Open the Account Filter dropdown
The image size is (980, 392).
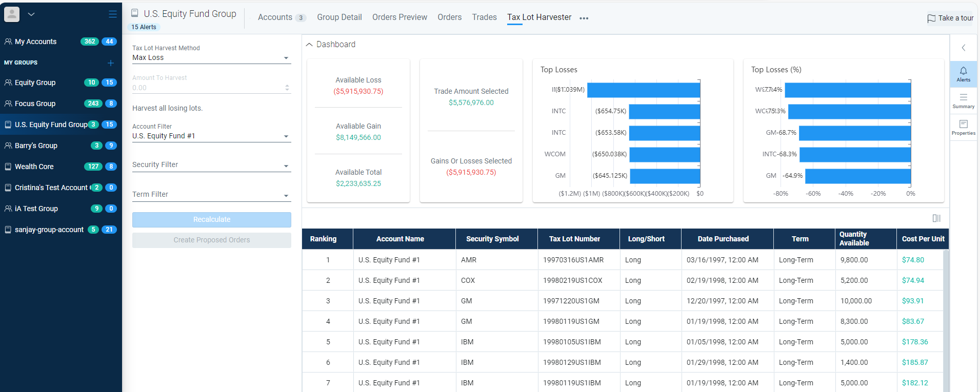[211, 136]
